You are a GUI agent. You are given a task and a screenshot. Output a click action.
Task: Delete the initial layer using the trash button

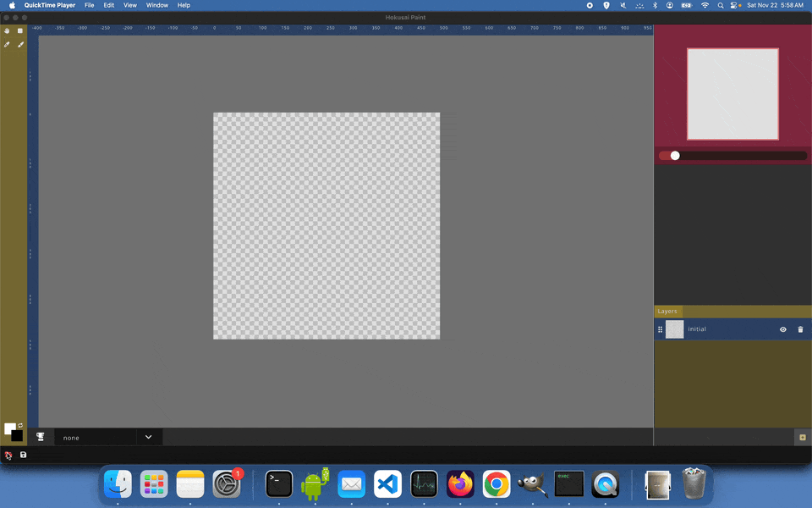click(x=800, y=329)
